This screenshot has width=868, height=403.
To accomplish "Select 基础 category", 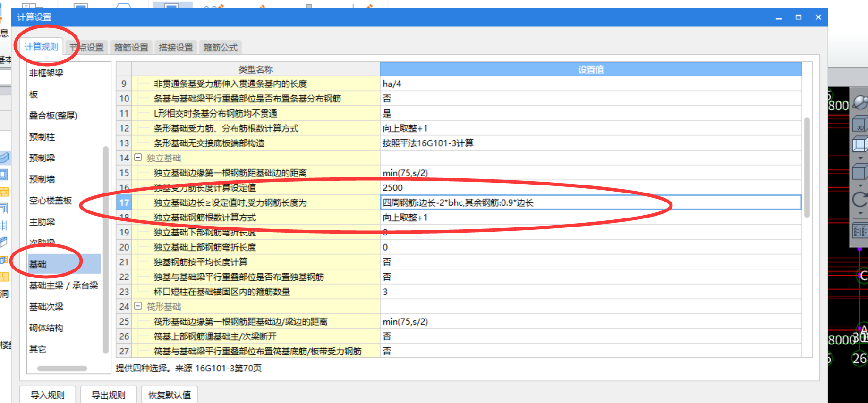I will tap(64, 264).
